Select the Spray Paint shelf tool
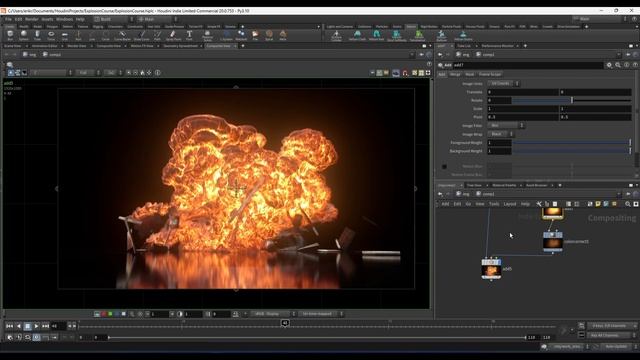 pos(173,35)
